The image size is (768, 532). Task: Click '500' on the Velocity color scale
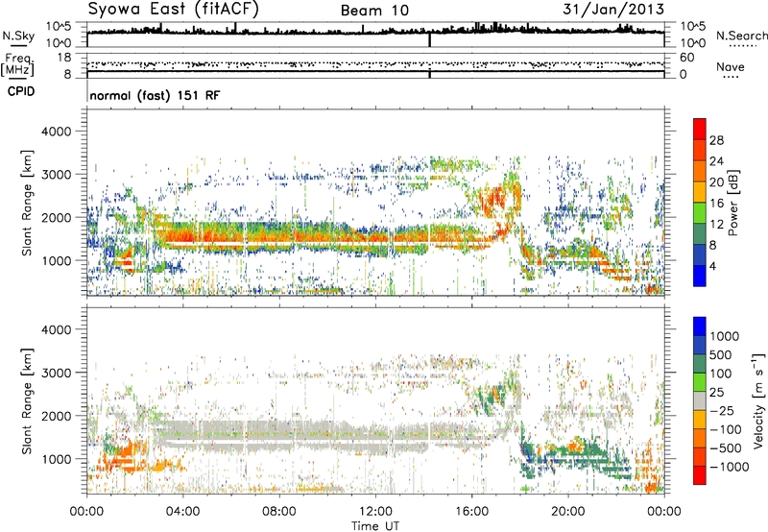[721, 355]
